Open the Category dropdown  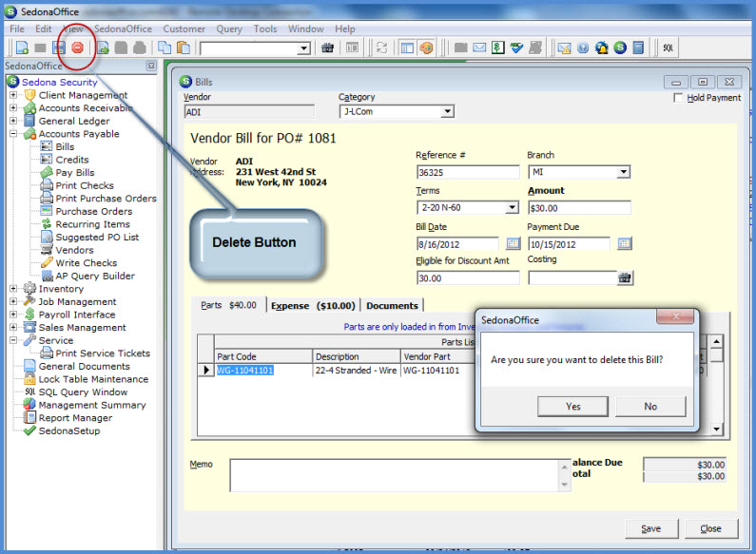447,112
